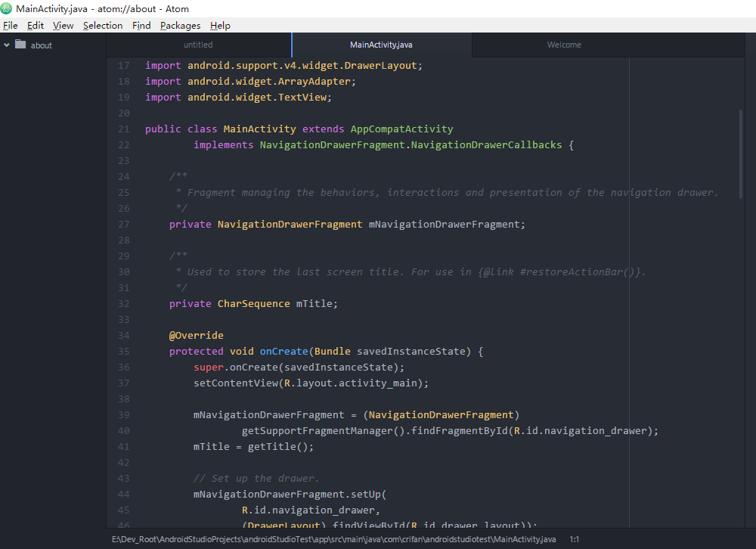Click the "public" keyword on line 21
The image size is (756, 549).
163,129
